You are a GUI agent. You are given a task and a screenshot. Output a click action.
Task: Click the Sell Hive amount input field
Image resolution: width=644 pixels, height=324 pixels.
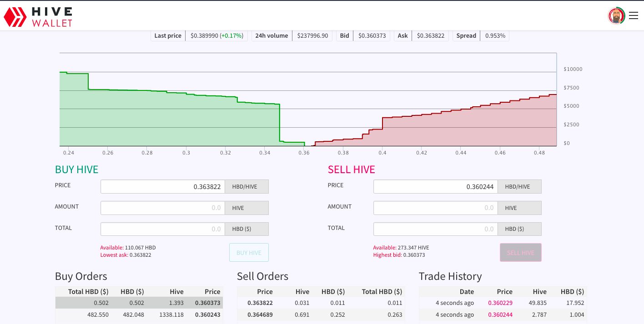(x=436, y=208)
